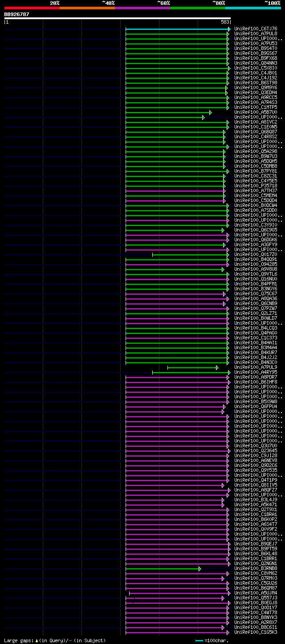
Task: Select the UniRef100_B3RNB8 entry
Action: [256, 568]
